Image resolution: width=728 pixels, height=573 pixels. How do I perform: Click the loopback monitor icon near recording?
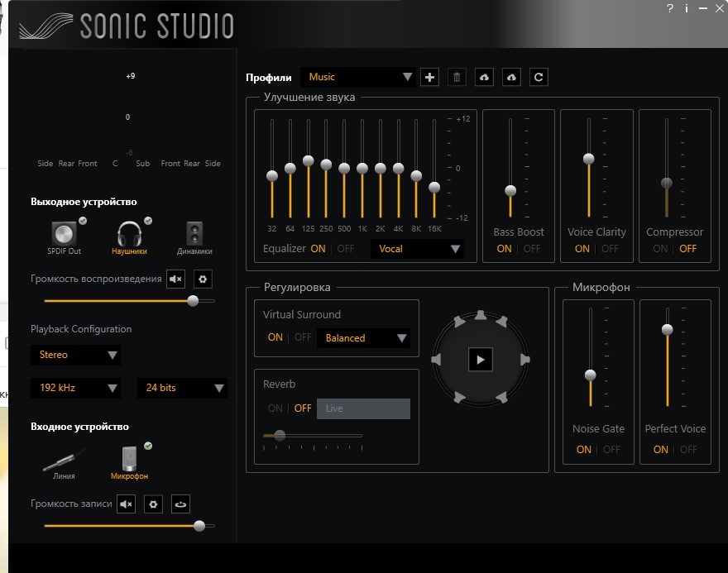[x=180, y=504]
